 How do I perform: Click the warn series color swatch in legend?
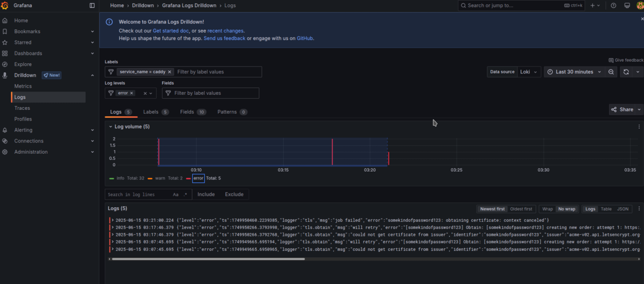(x=150, y=178)
